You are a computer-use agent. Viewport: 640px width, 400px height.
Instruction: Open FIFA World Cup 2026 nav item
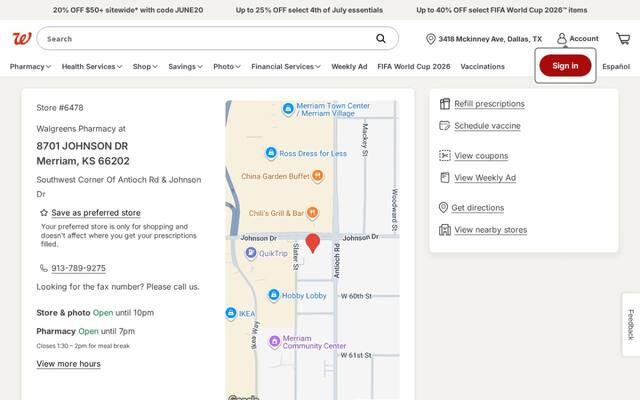tap(413, 66)
